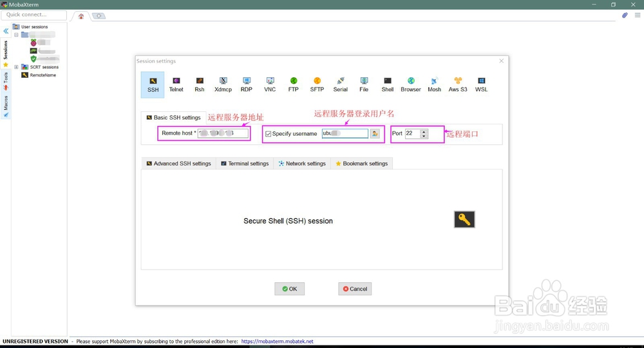This screenshot has width=644, height=348.
Task: Increase the Port value with up arrow
Action: point(424,131)
